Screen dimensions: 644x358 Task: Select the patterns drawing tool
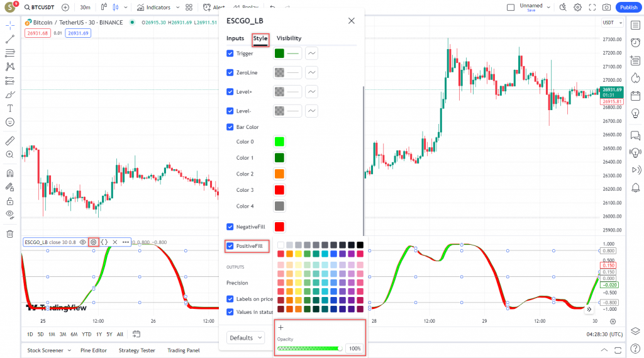point(10,67)
